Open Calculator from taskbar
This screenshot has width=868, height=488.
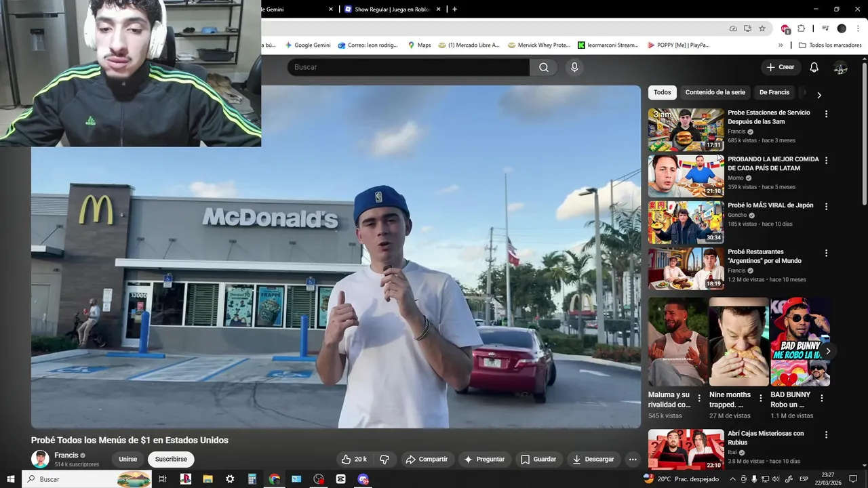pyautogui.click(x=252, y=479)
